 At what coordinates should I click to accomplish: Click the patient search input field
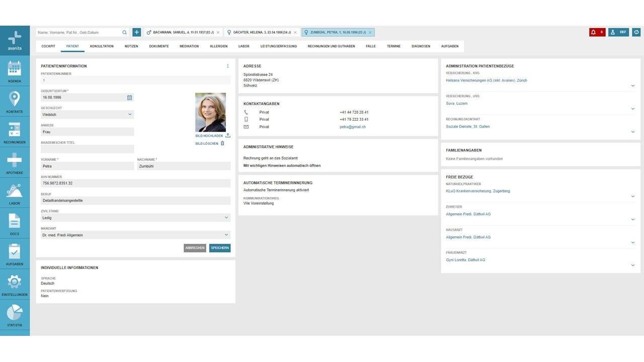click(x=78, y=32)
